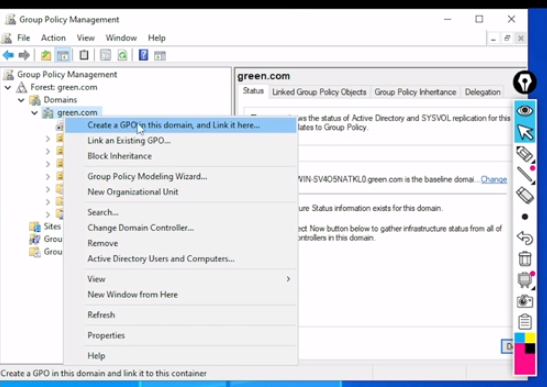This screenshot has width=547, height=387.
Task: Switch to Linked Group Policy Objects tab
Action: tap(319, 92)
